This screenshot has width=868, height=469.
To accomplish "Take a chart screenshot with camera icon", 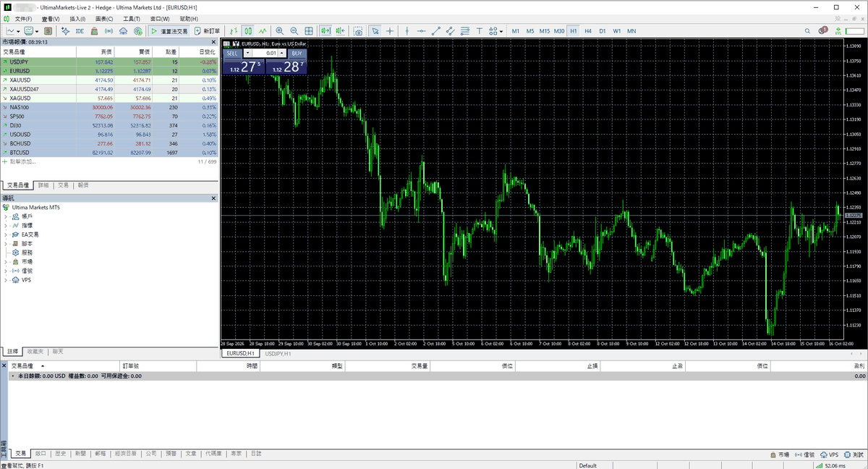I will tap(358, 31).
